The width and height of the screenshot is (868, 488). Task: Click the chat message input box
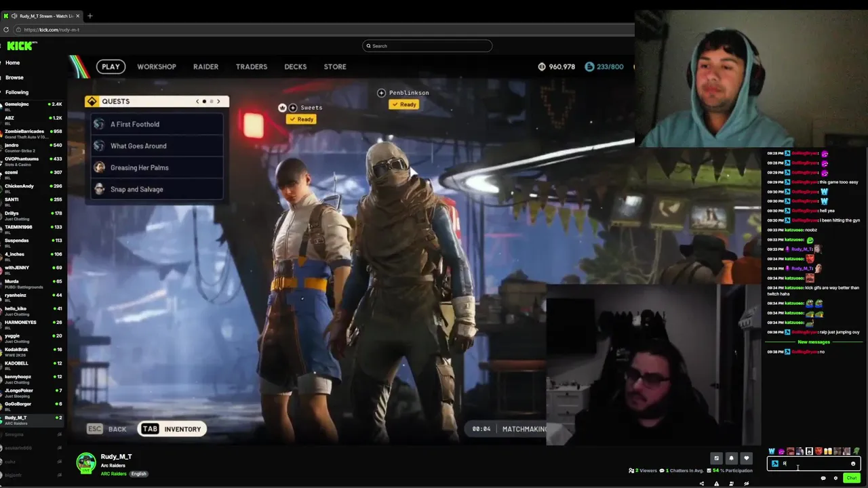pos(814,464)
